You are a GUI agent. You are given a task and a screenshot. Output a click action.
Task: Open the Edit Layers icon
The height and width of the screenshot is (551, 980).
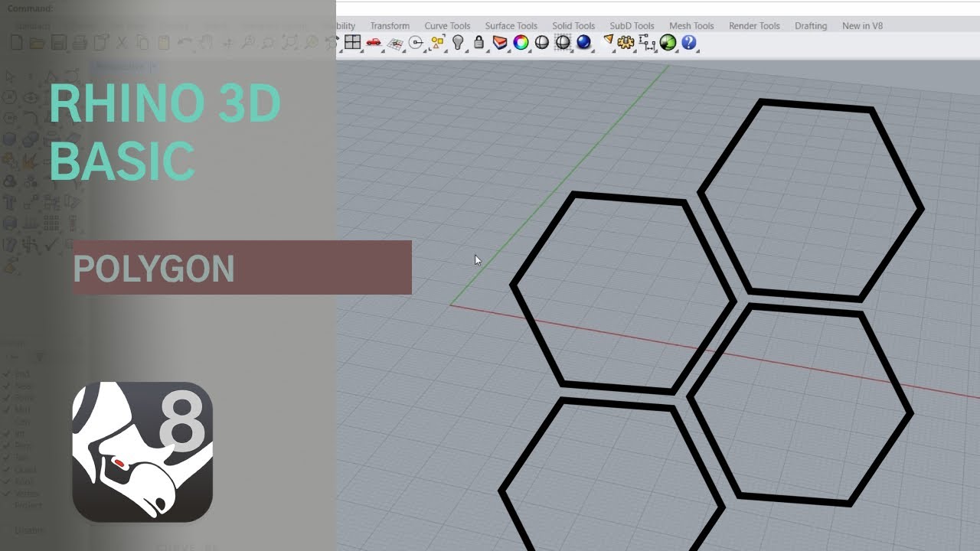click(x=500, y=43)
